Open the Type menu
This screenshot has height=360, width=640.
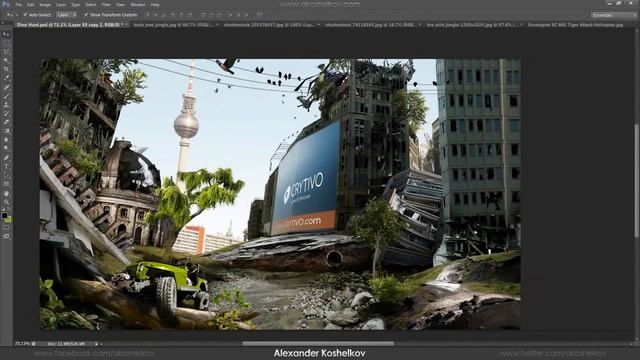[x=76, y=4]
